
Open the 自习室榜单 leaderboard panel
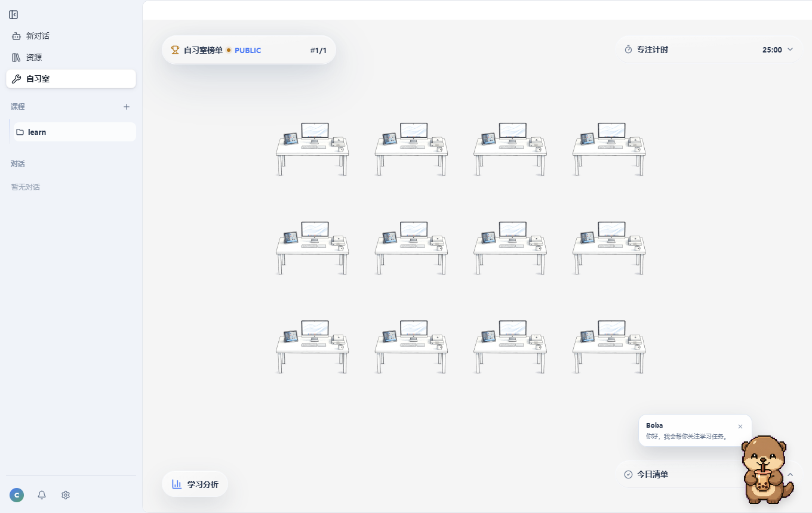[249, 50]
